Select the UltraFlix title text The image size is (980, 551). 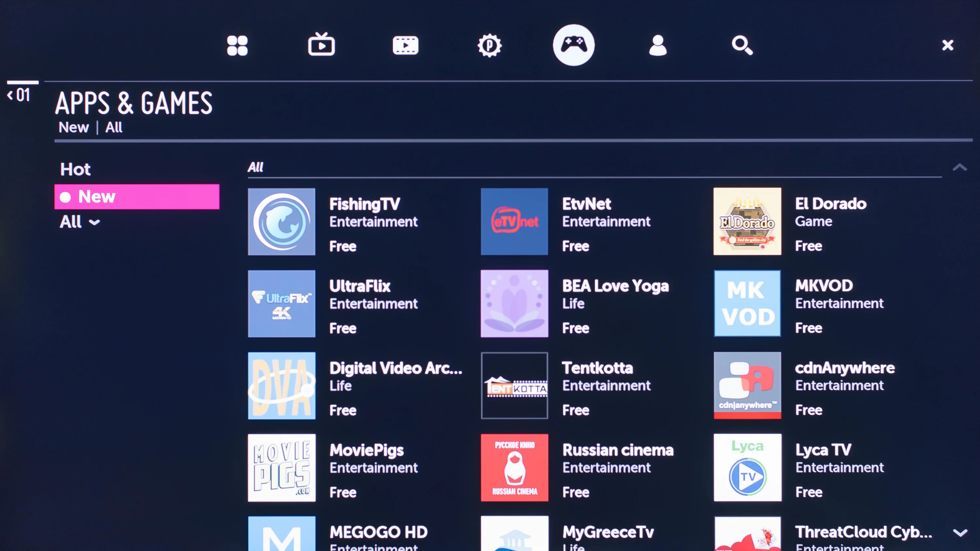coord(360,286)
